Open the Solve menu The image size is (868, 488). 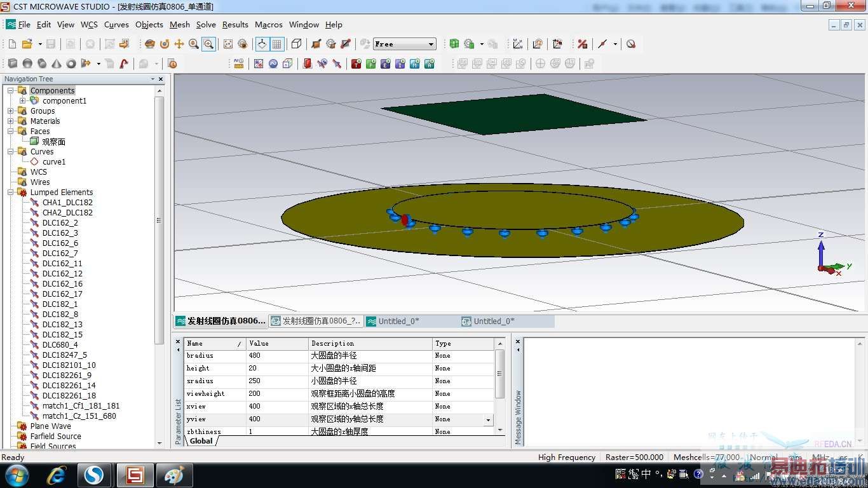point(206,25)
